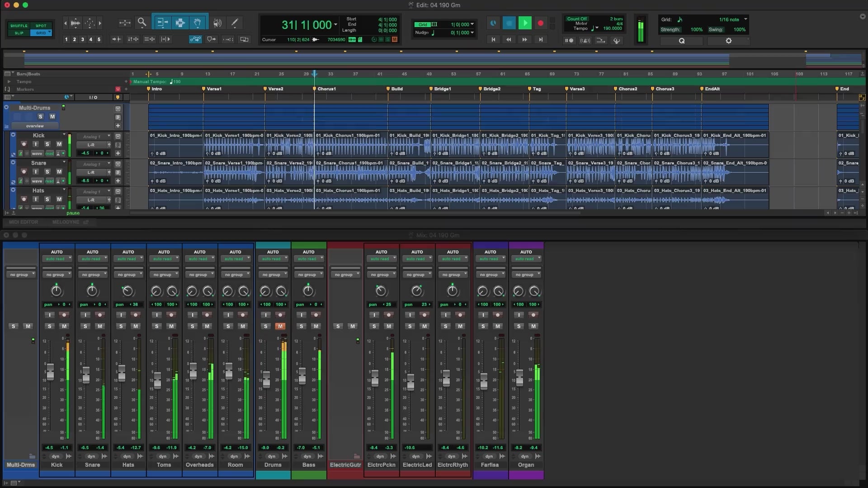Enable Shuffle edit mode

point(19,26)
